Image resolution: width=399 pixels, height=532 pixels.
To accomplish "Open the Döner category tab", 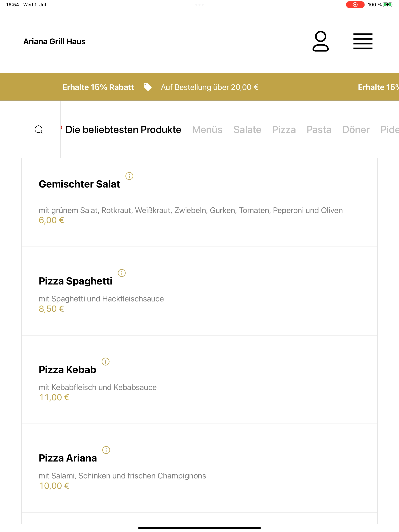I will pyautogui.click(x=356, y=129).
